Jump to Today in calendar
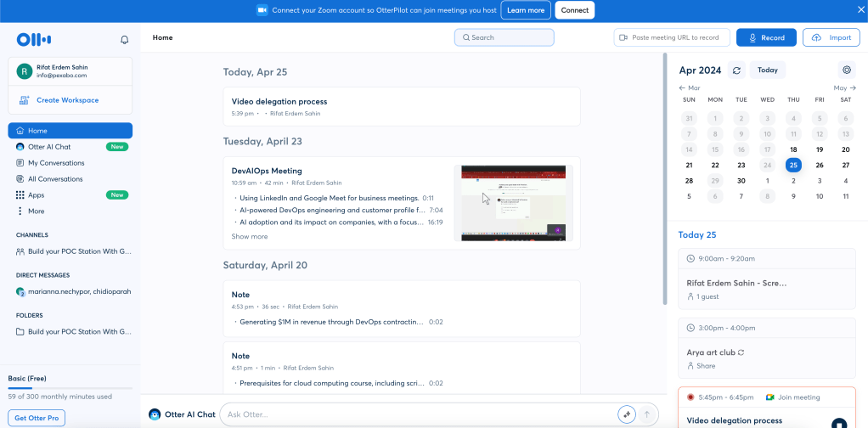The width and height of the screenshot is (868, 428). pos(767,70)
